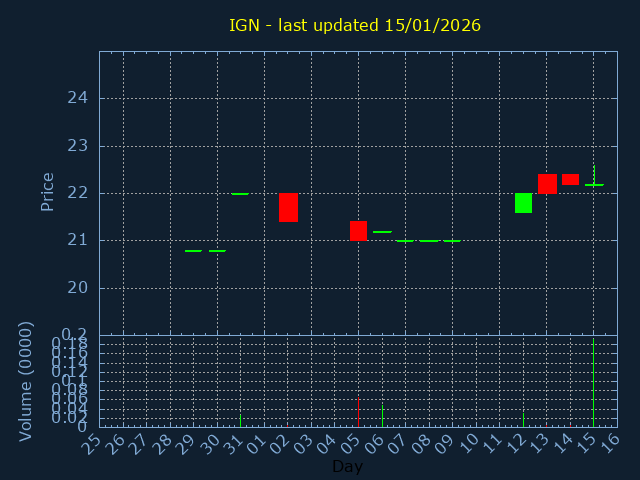Click the red candlestick on day 02

click(x=288, y=207)
